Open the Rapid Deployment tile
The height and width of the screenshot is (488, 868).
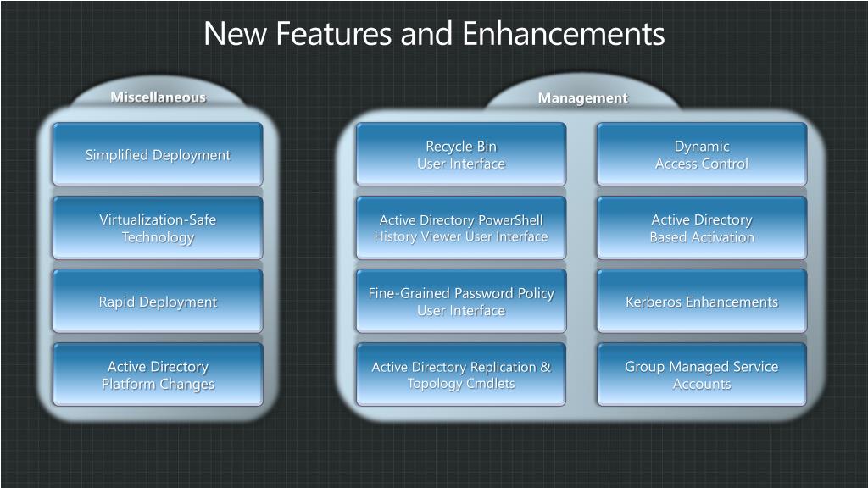tap(158, 302)
